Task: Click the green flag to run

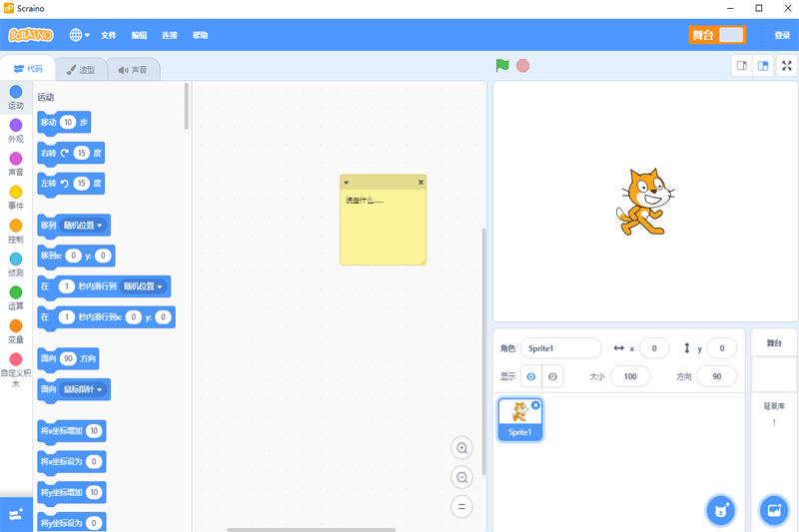Action: [x=502, y=65]
